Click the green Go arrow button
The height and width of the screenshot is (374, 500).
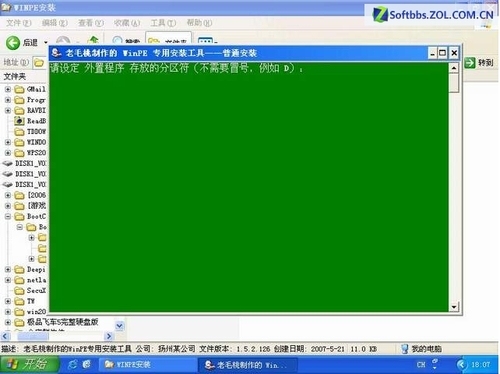pos(469,63)
